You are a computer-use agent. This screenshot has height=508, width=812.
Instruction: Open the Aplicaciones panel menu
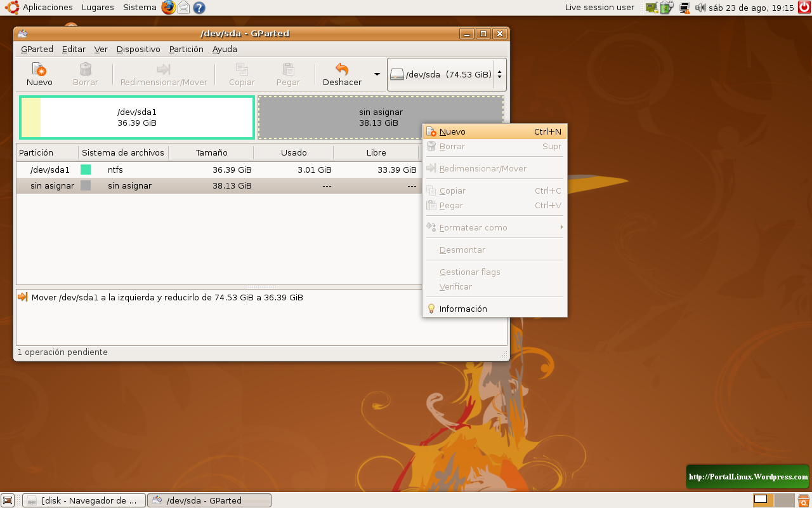point(48,8)
